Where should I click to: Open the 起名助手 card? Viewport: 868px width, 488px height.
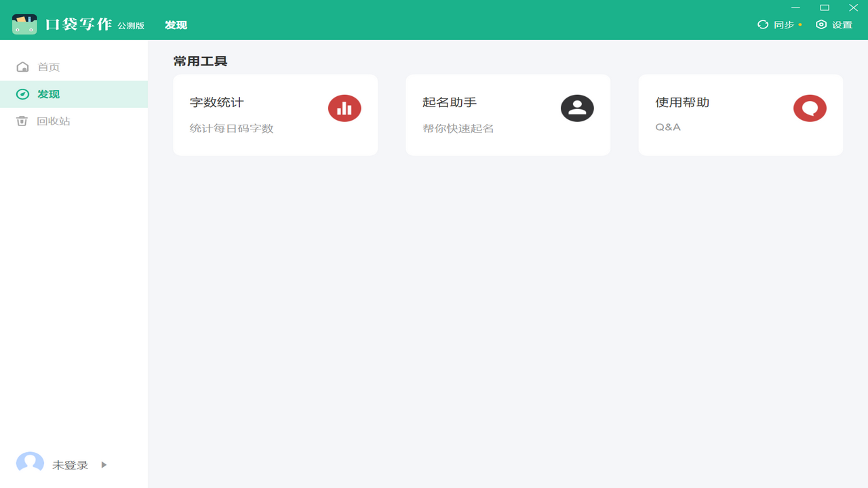point(508,115)
